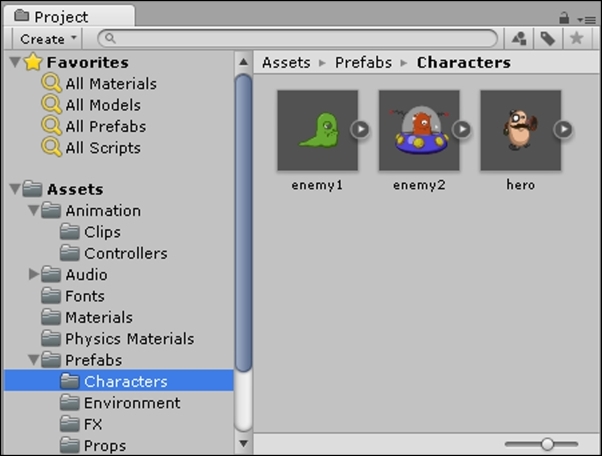Click the Favorites star icon

[x=33, y=62]
